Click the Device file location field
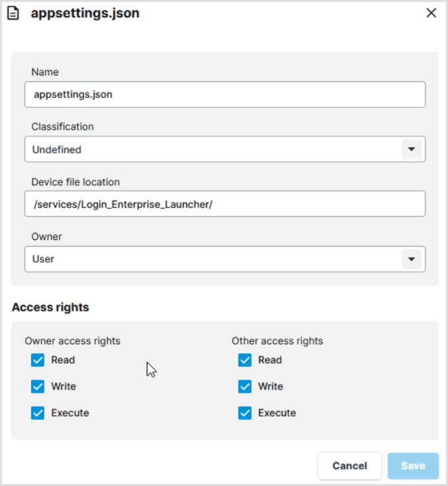This screenshot has width=448, height=486. click(225, 204)
